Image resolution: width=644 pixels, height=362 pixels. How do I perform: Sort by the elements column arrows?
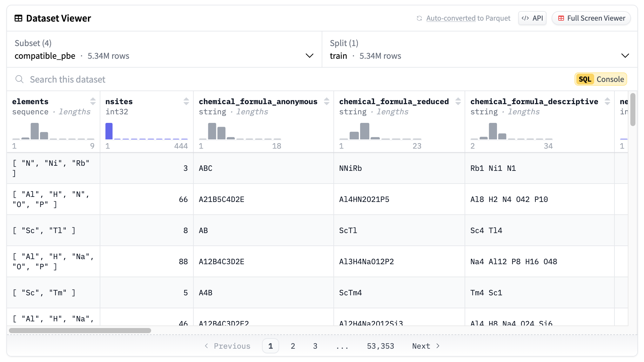click(x=93, y=102)
